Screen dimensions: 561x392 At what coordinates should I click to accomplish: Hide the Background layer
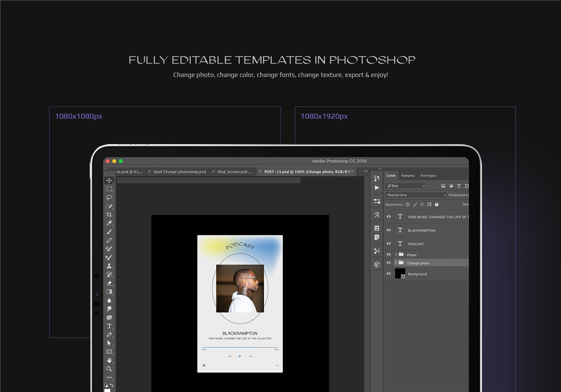pos(388,274)
